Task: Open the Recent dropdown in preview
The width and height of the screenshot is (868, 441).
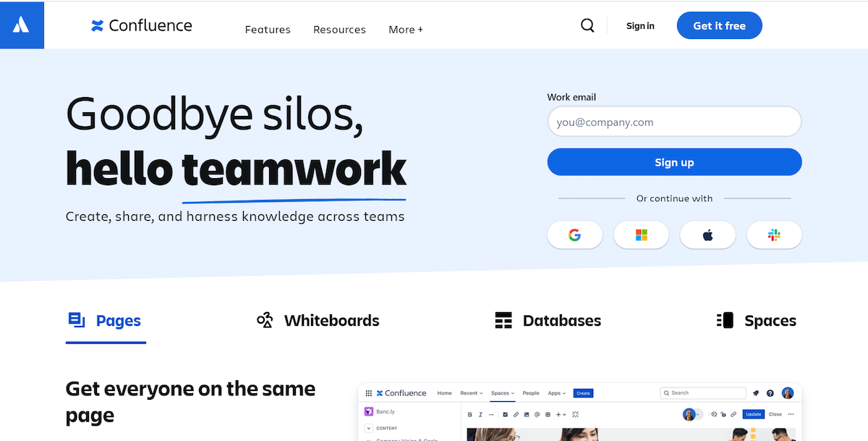Action: (472, 393)
